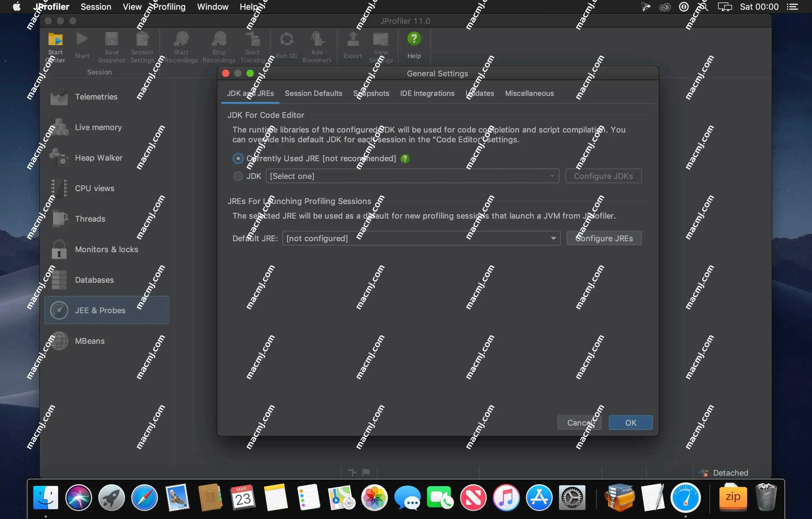
Task: Click the Stop Recordings toolbar icon
Action: (x=219, y=47)
